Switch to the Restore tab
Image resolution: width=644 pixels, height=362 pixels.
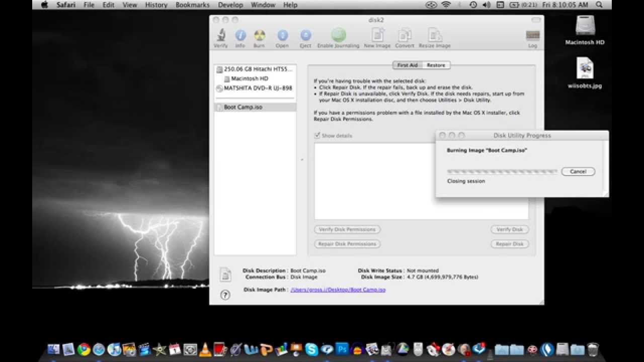click(x=436, y=65)
